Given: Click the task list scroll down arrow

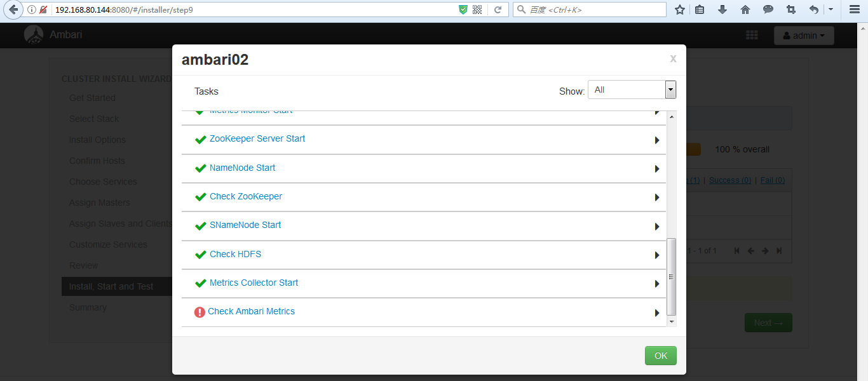Looking at the screenshot, I should click(671, 322).
